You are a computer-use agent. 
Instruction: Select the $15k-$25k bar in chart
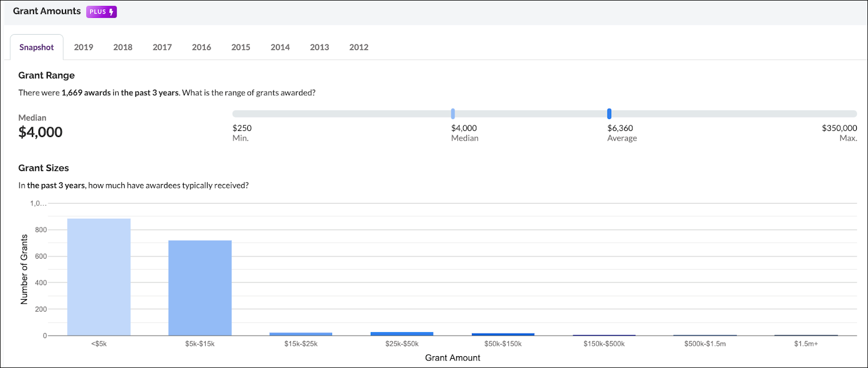(301, 334)
